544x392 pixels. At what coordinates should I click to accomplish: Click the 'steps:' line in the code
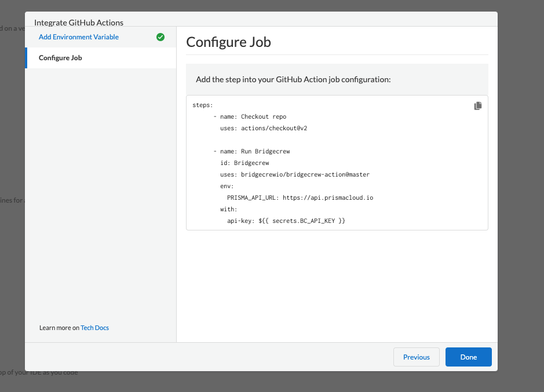click(203, 105)
